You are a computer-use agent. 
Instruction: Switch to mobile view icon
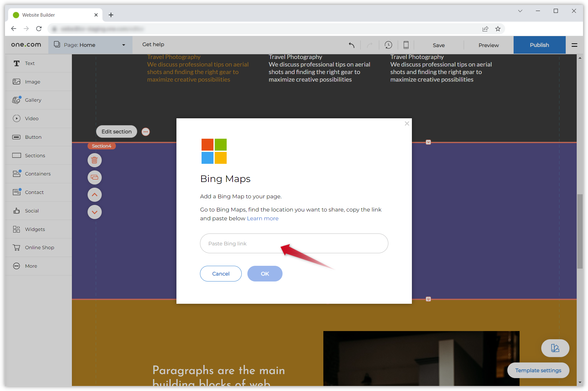[406, 45]
